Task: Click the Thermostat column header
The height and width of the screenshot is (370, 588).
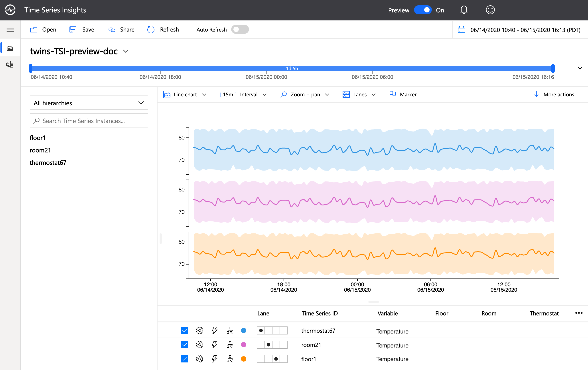Action: (544, 313)
